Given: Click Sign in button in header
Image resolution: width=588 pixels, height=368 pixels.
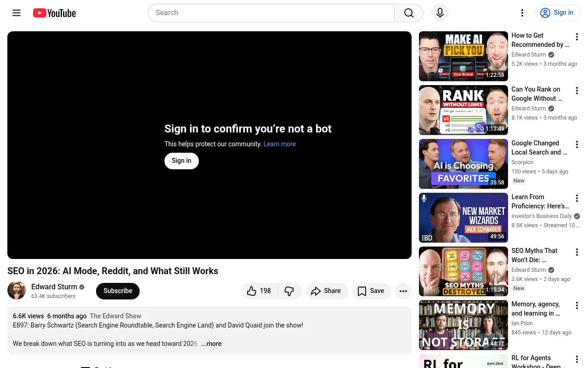Looking at the screenshot, I should click(x=558, y=13).
